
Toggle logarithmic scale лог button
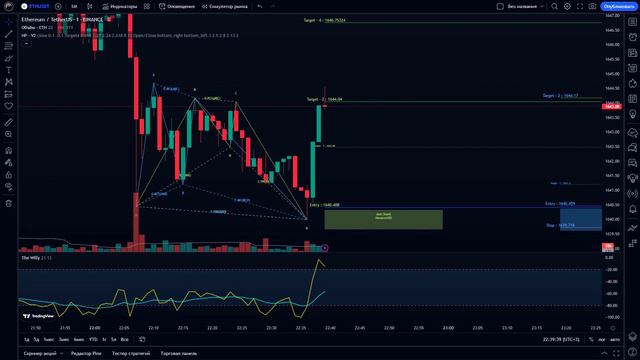pos(602,340)
